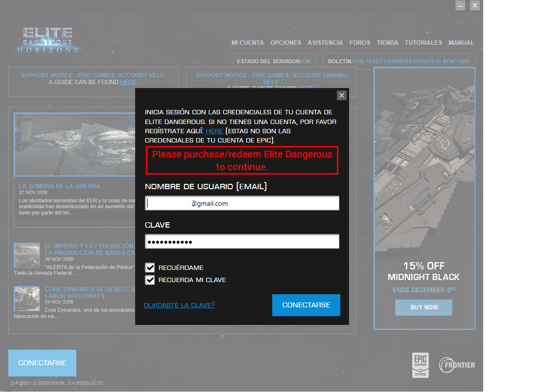Minimize the launcher window
560x392 pixels.
click(x=460, y=5)
